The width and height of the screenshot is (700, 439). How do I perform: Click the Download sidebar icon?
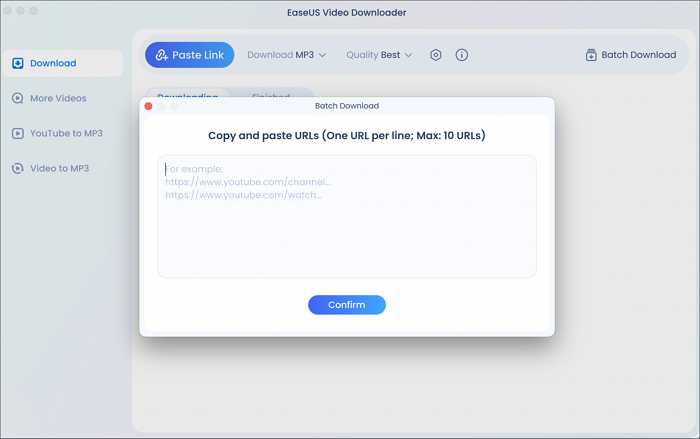[18, 63]
